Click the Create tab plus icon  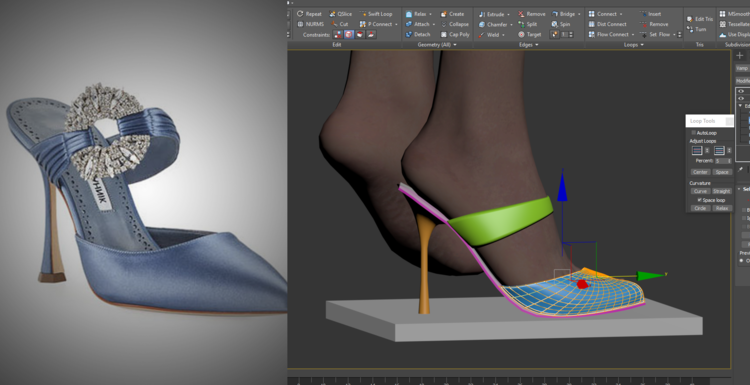tap(739, 55)
